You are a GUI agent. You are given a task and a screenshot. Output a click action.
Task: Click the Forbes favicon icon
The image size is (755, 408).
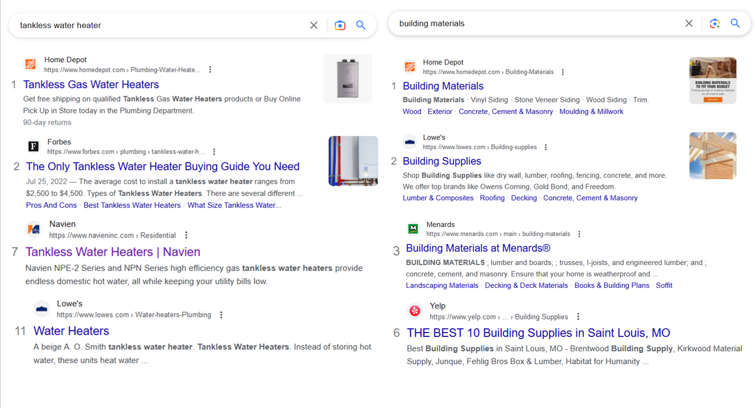pyautogui.click(x=33, y=146)
